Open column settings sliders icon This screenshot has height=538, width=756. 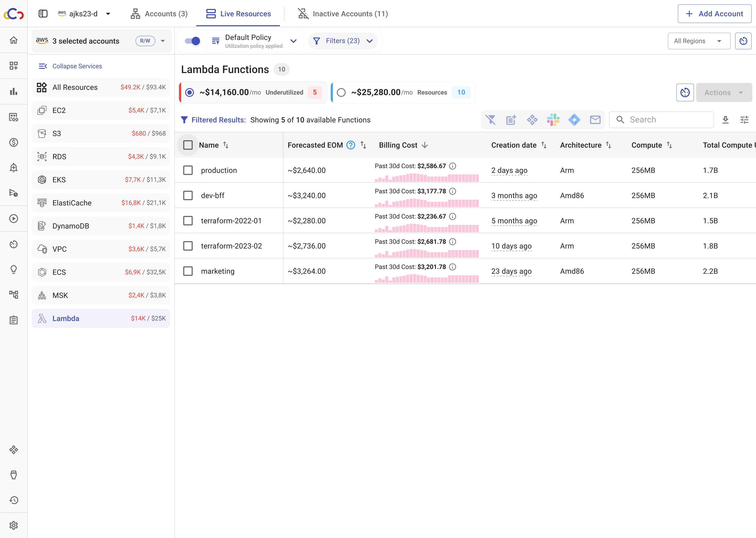pyautogui.click(x=744, y=120)
